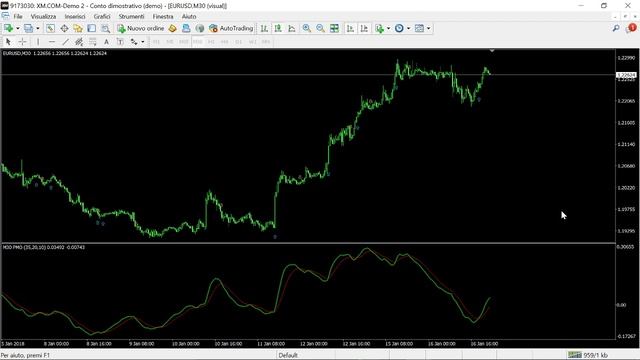Image resolution: width=640 pixels, height=360 pixels.
Task: Expand the arrows tool dropdown arrow
Action: click(x=142, y=42)
